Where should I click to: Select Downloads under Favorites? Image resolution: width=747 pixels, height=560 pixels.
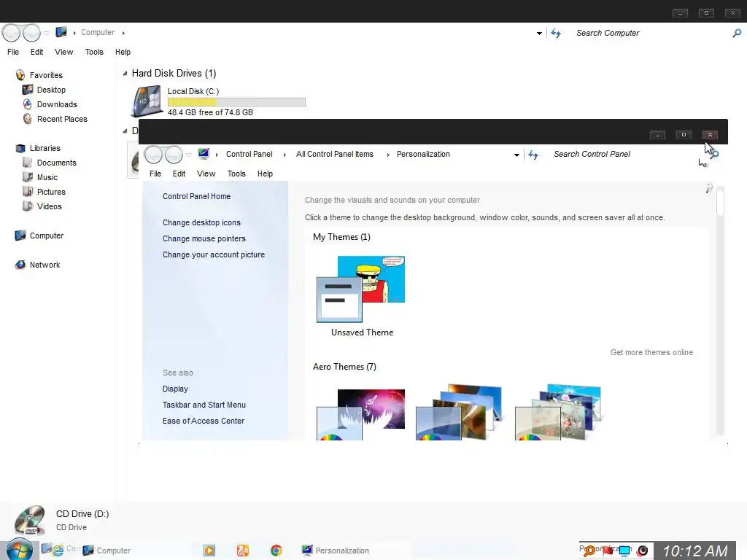57,104
